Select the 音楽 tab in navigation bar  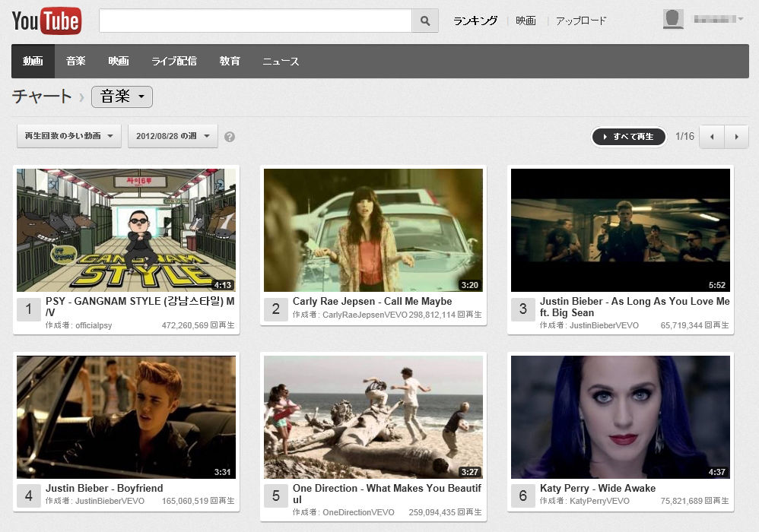tap(75, 61)
